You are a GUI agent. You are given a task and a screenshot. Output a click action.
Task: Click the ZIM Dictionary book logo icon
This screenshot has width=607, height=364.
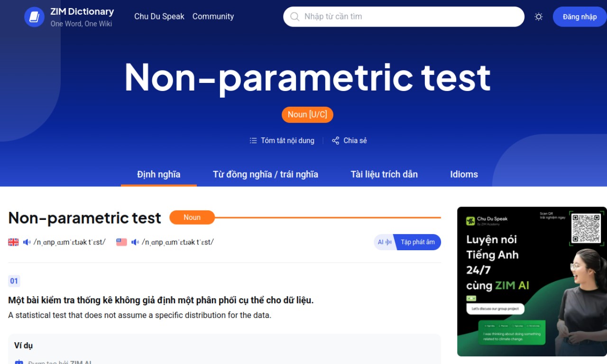click(34, 17)
